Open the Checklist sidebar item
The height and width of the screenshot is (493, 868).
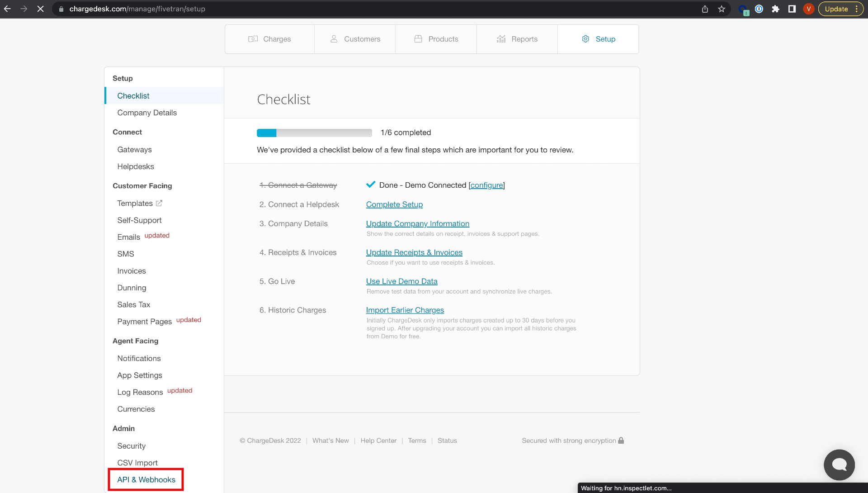tap(133, 95)
